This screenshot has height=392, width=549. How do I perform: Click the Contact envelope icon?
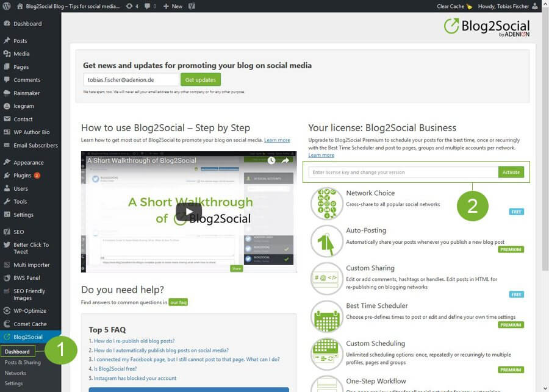[7, 119]
